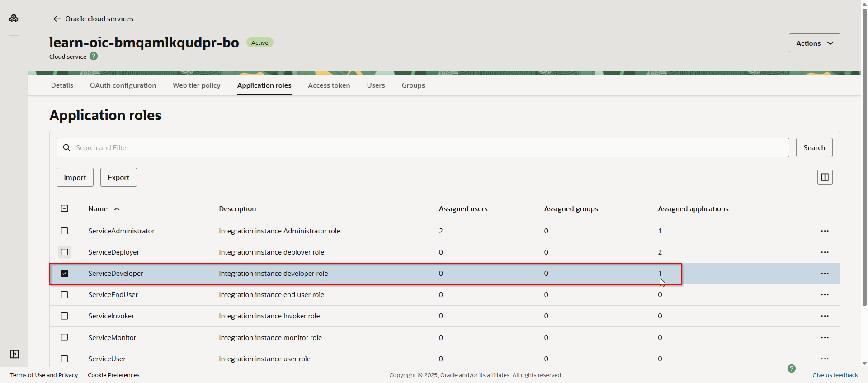
Task: Open row actions menu for ServiceAdministrator
Action: [x=825, y=231]
